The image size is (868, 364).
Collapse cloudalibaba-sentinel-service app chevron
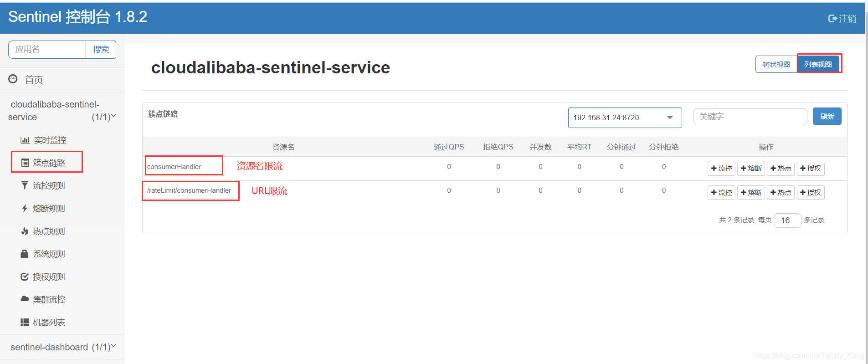(x=113, y=116)
